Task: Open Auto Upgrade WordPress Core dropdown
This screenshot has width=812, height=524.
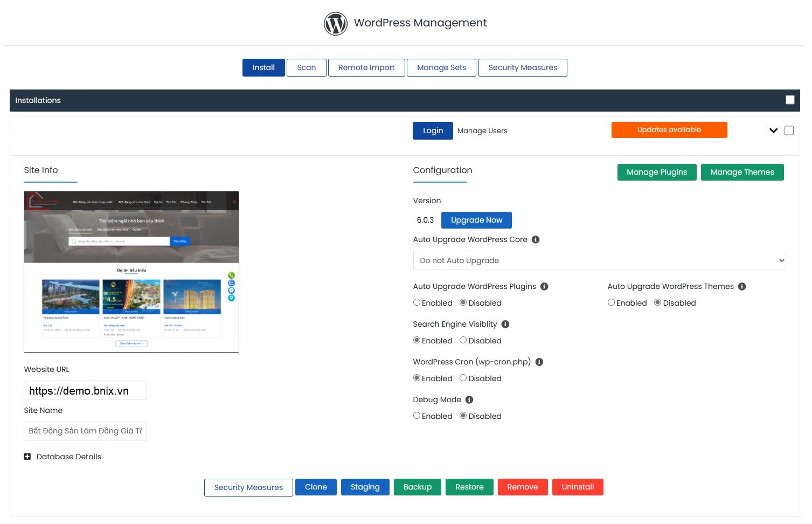Action: (x=599, y=260)
